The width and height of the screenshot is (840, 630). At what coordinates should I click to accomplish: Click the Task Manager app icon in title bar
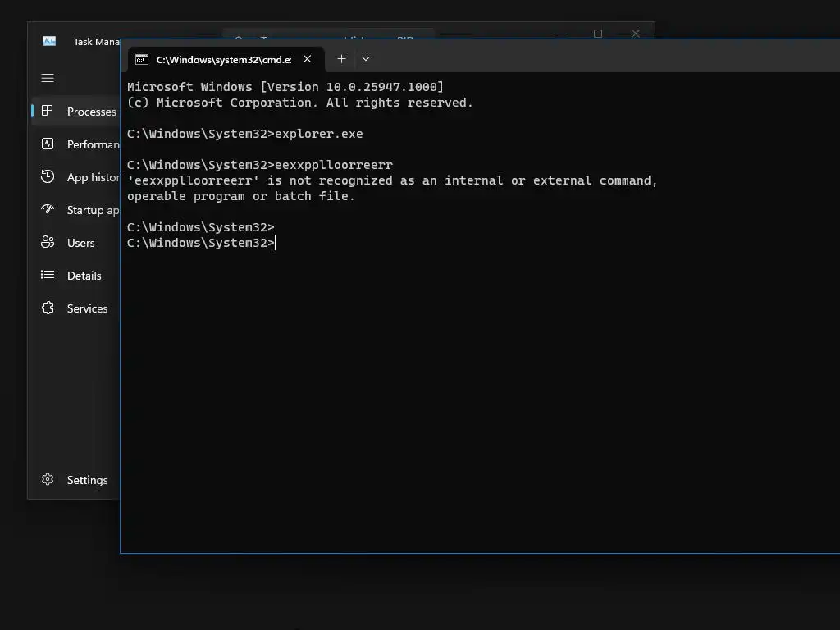point(48,41)
